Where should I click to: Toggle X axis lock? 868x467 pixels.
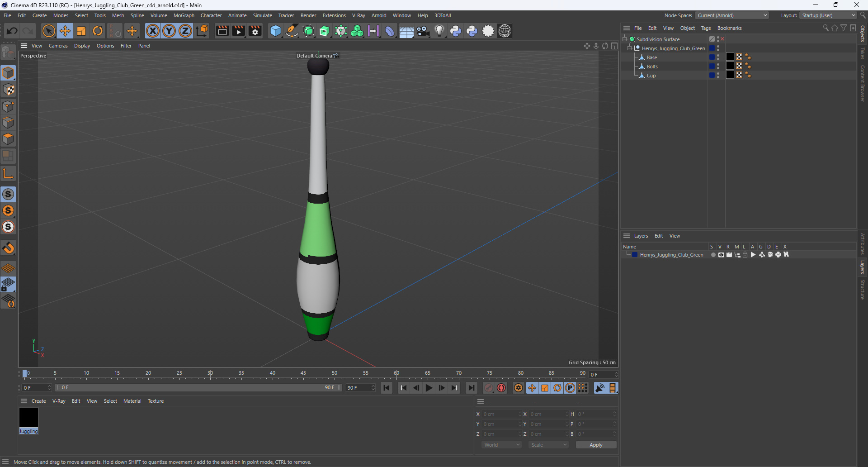click(153, 31)
